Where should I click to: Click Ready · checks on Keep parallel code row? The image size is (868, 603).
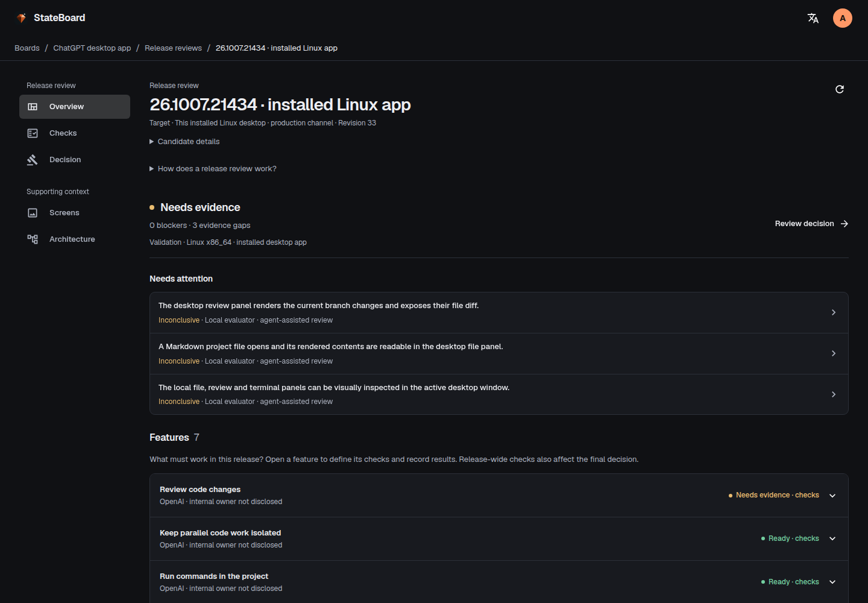click(790, 538)
